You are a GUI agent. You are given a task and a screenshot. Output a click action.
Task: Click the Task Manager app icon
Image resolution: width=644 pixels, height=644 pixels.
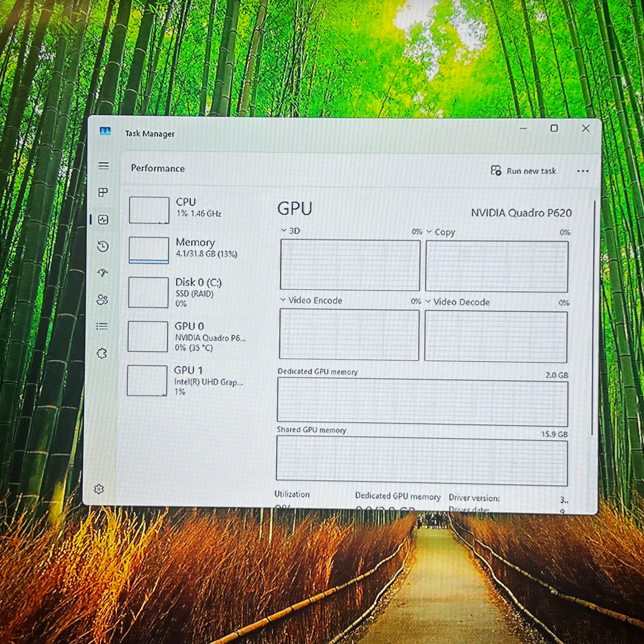point(105,131)
